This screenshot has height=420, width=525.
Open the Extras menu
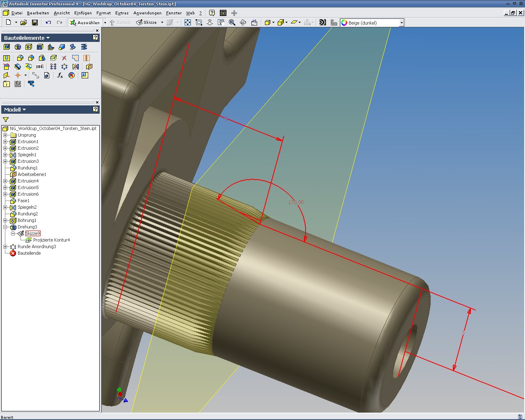[x=122, y=13]
